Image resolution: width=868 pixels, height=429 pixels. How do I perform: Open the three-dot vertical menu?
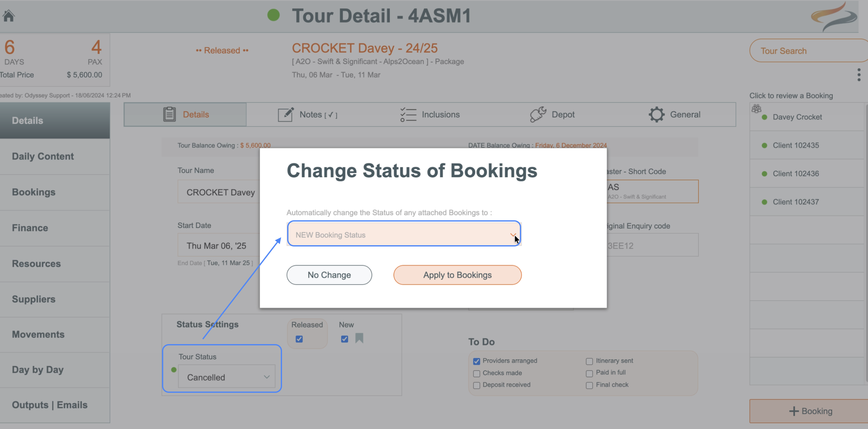tap(859, 75)
